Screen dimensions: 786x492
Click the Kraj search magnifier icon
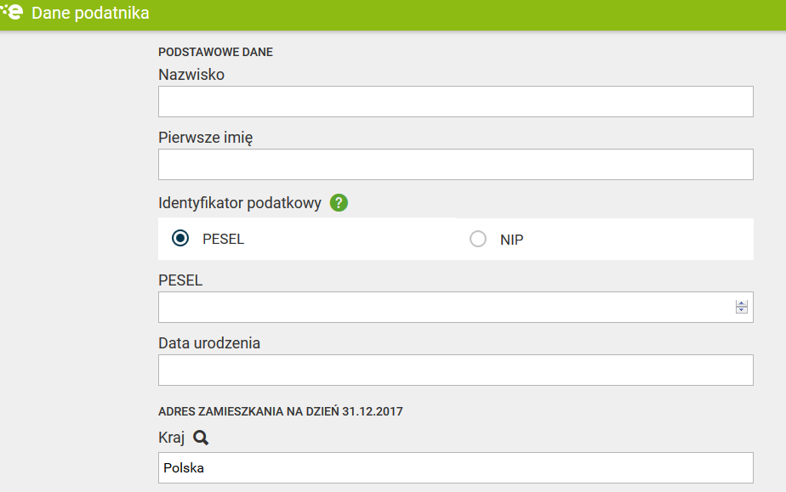point(201,438)
